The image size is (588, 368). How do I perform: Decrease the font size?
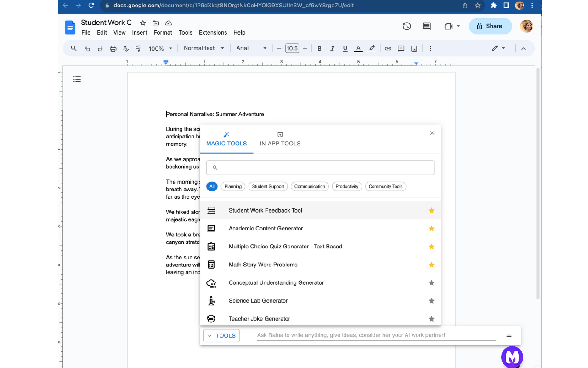279,48
